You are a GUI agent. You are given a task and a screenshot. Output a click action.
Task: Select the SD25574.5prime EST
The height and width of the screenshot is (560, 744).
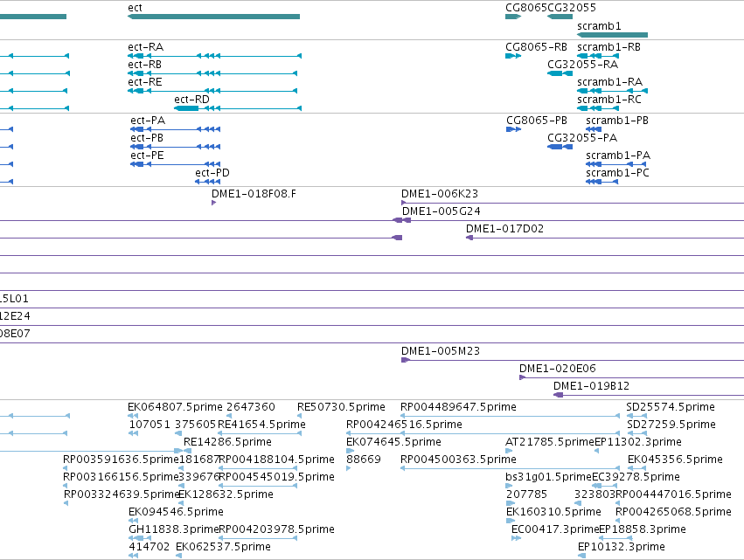coord(636,416)
